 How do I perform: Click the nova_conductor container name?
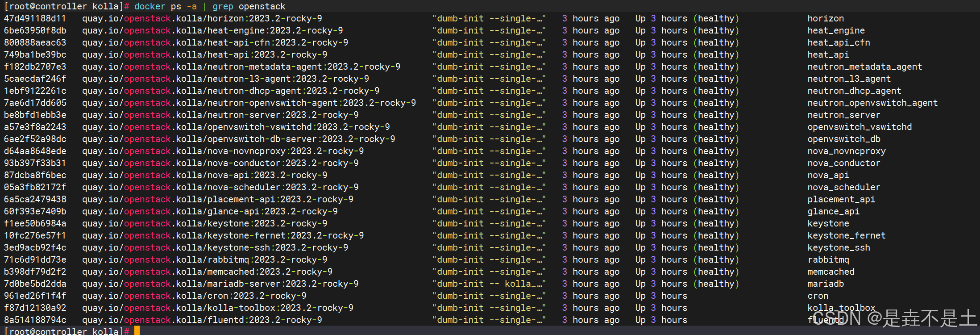(844, 163)
